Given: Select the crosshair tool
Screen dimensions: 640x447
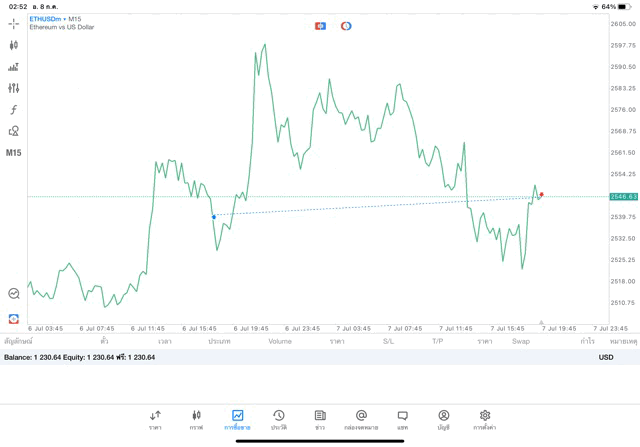Looking at the screenshot, I should pos(14,23).
